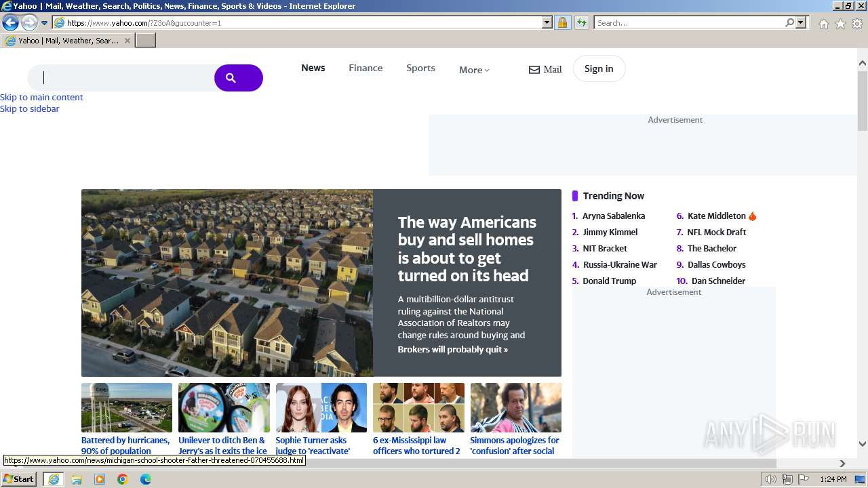
Task: Open 'Unilever to ditch Ben & Jerry's' link
Action: click(x=223, y=445)
